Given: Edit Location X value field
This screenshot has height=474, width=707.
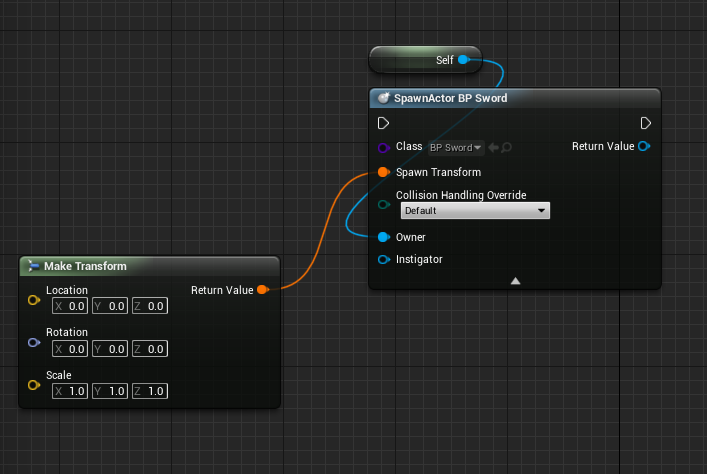Looking at the screenshot, I should click(x=70, y=306).
